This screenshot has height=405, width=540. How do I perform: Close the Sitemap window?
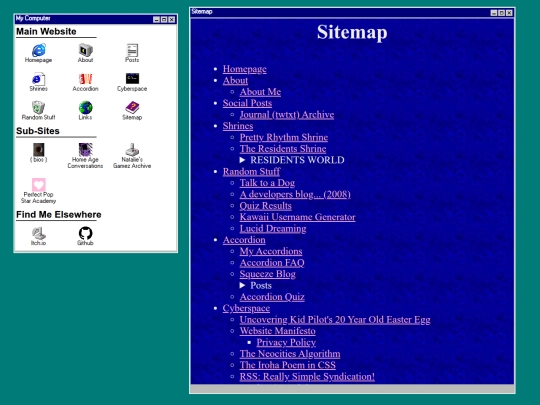point(509,13)
